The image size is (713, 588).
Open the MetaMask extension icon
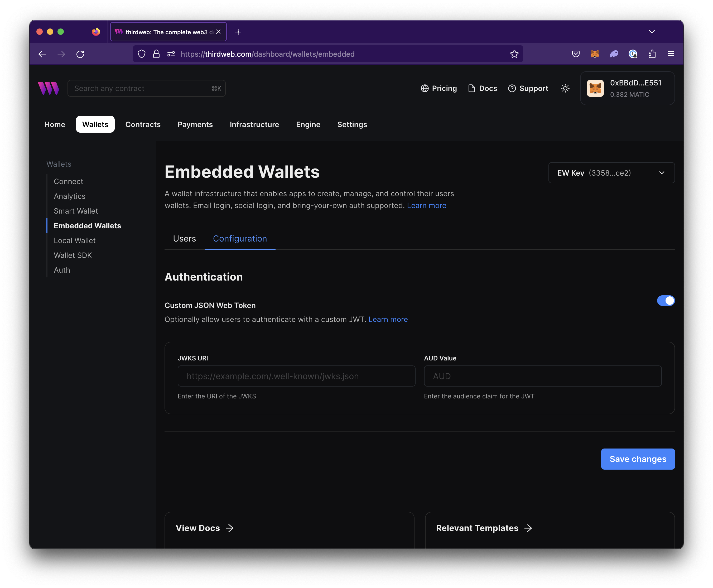[x=595, y=54]
